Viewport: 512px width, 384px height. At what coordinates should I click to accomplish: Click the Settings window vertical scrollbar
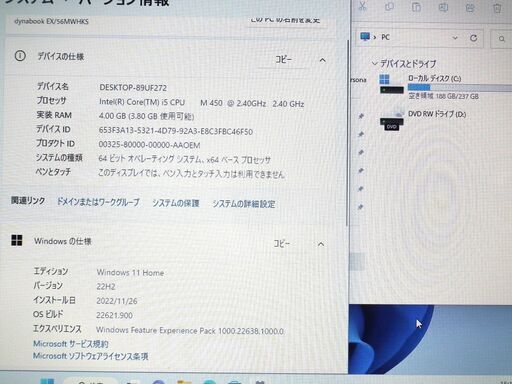click(347, 133)
